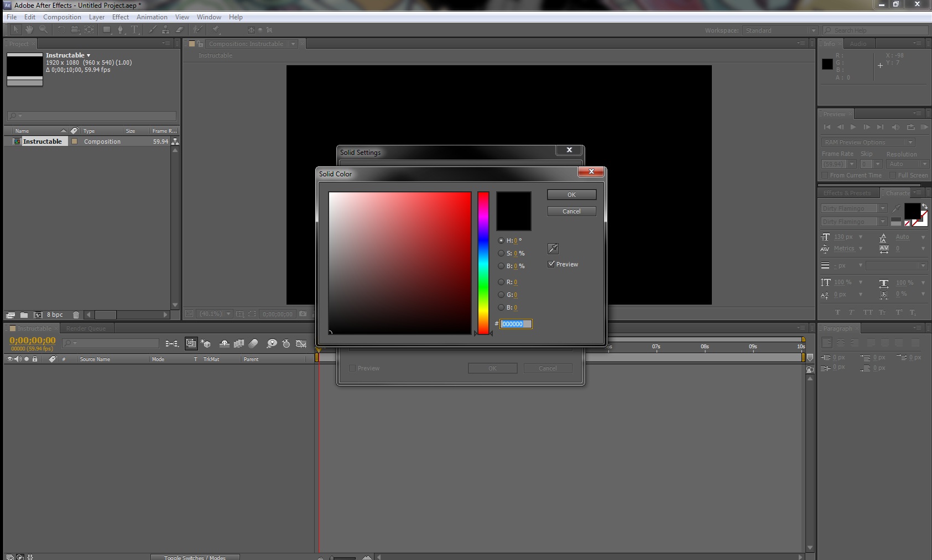Click Toggle Switches / Modes button
Screen dimensions: 932x560
(195, 557)
